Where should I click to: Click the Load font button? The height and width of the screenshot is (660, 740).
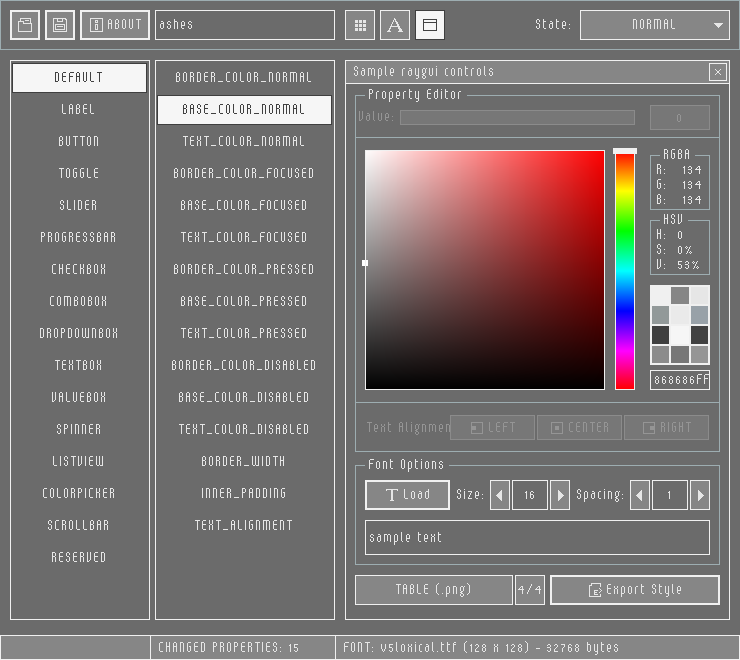pyautogui.click(x=407, y=495)
